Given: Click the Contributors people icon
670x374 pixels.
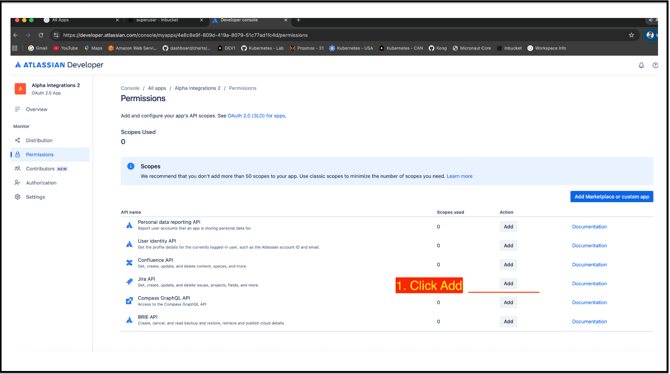Looking at the screenshot, I should [18, 168].
